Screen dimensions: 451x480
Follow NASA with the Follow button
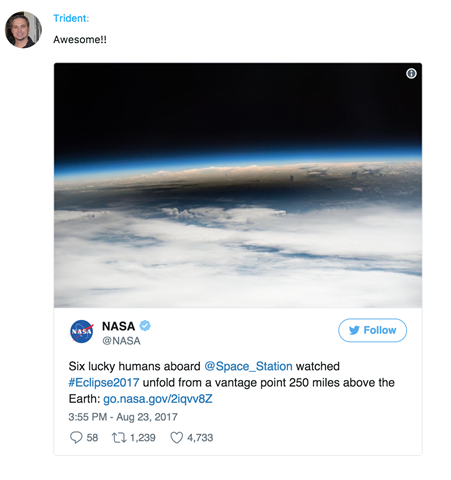point(372,330)
